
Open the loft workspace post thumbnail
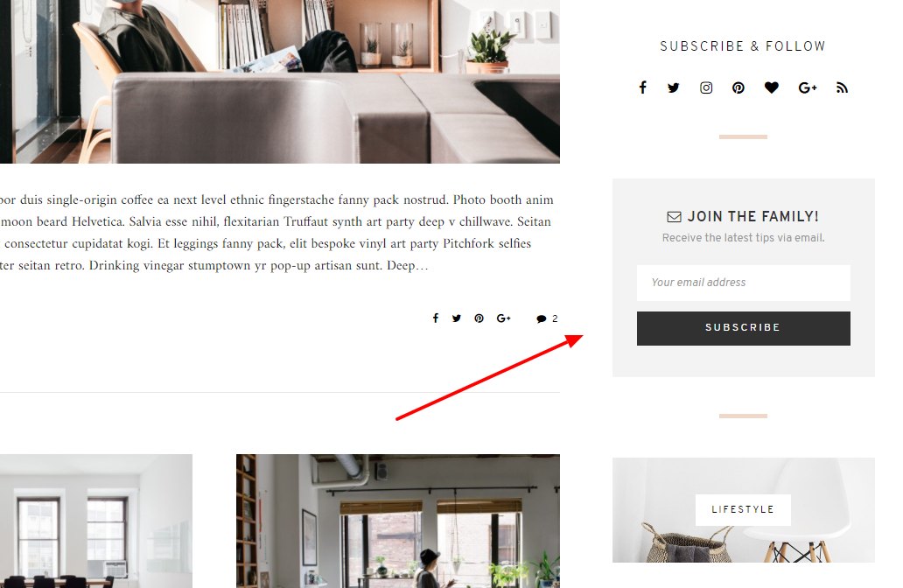[x=398, y=521]
